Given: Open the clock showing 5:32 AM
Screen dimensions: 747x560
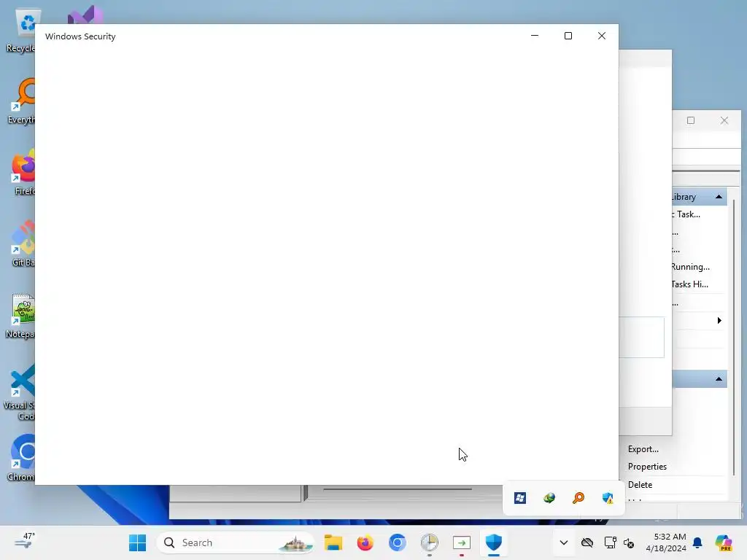Looking at the screenshot, I should click(665, 542).
